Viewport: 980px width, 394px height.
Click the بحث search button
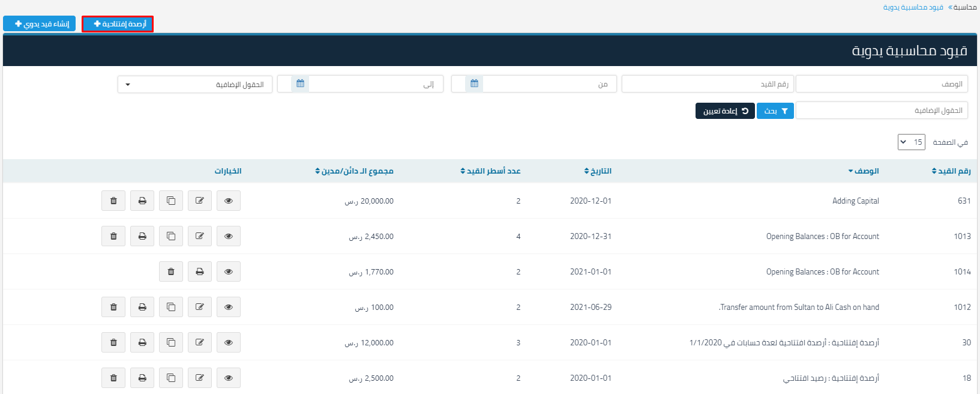[775, 111]
